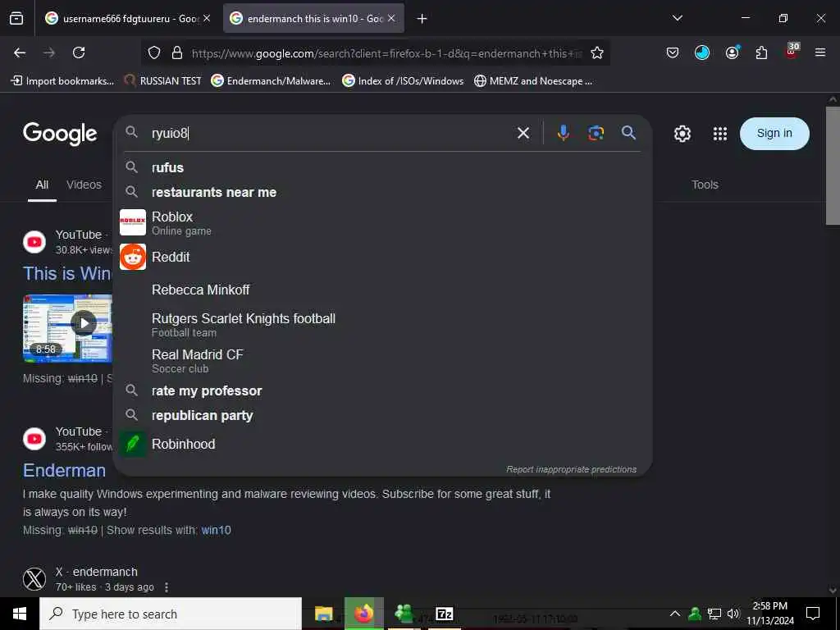The height and width of the screenshot is (630, 840).
Task: Pick the Roblox online game suggestion
Action: (x=382, y=223)
